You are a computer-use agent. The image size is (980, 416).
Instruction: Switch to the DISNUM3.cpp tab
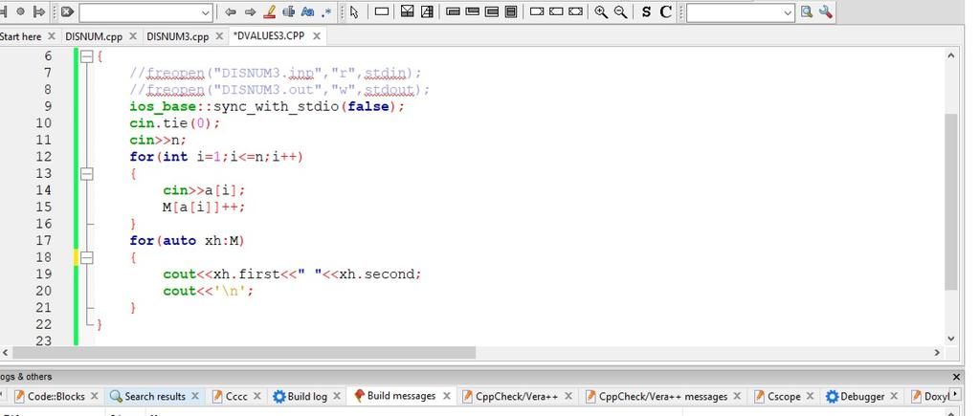(177, 36)
